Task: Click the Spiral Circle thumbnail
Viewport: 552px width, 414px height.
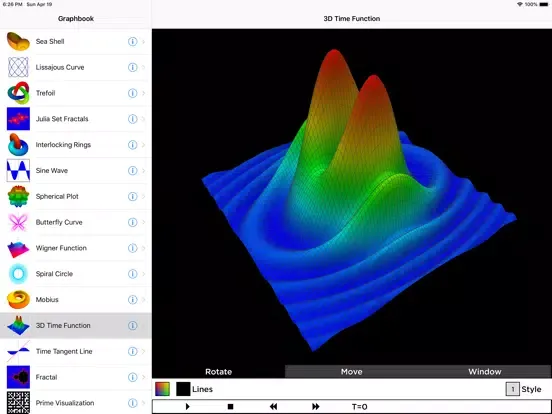Action: 18,274
